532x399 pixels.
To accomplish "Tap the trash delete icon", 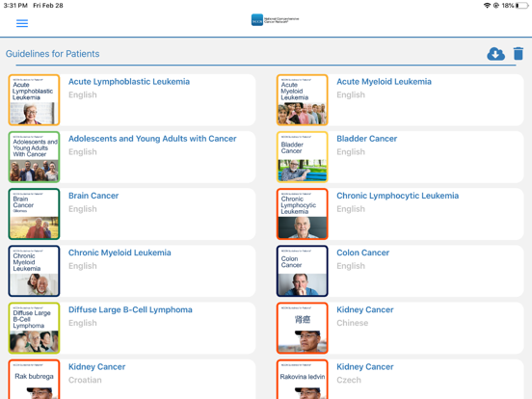I will [519, 54].
